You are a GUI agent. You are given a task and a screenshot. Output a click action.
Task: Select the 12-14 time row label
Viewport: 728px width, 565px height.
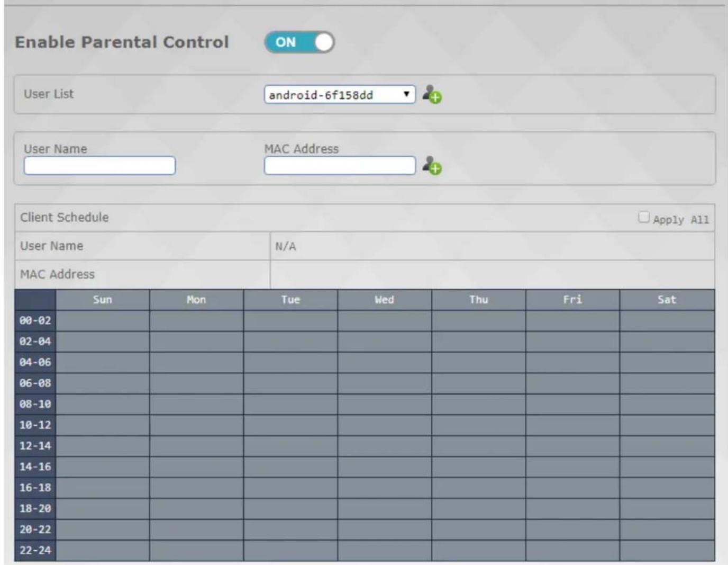pos(35,446)
